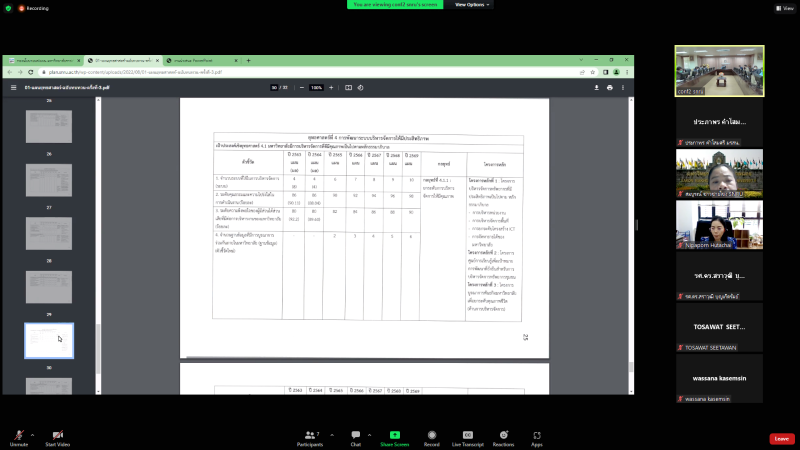Viewport: 800px width, 450px height.
Task: Switch to the third browser tab
Action: coord(200,60)
